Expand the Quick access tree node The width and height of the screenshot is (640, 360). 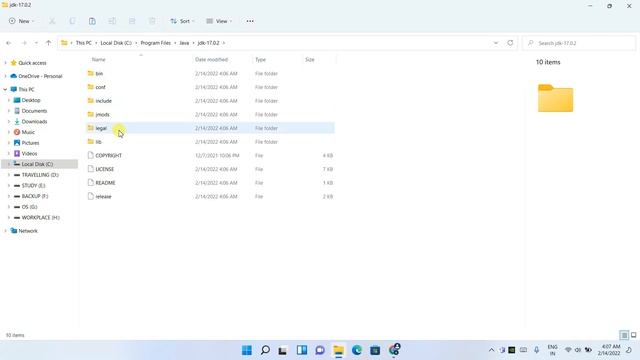[5, 63]
